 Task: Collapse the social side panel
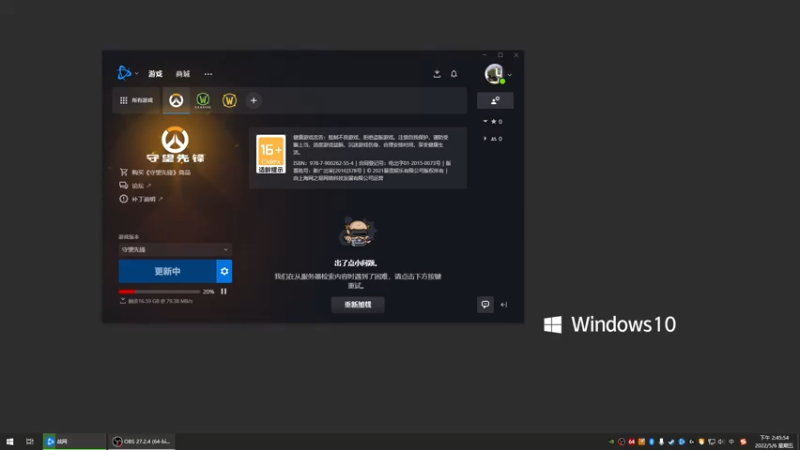[x=504, y=305]
